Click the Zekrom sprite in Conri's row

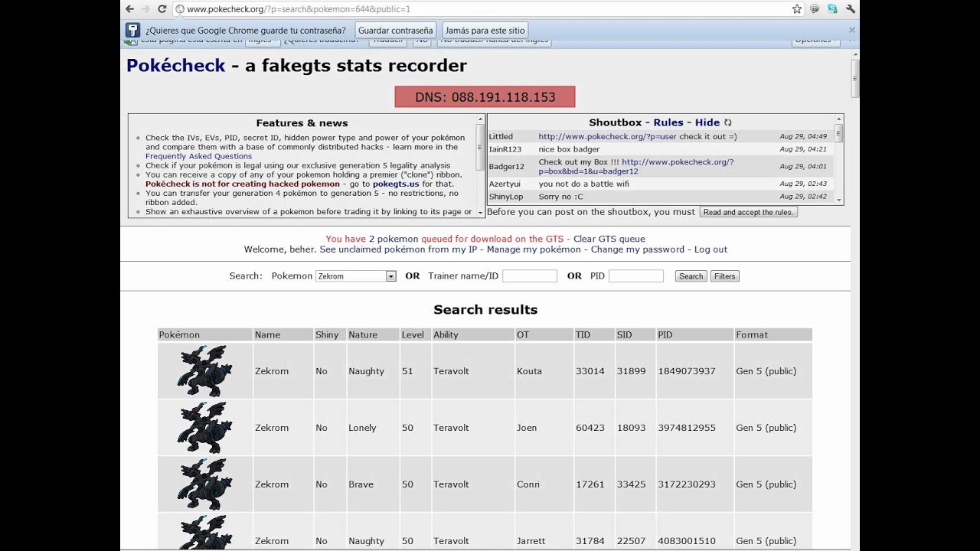pyautogui.click(x=204, y=484)
